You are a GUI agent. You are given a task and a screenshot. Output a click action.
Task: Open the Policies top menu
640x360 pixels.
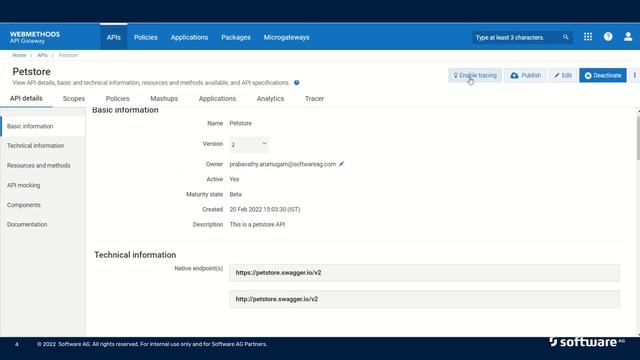[146, 37]
